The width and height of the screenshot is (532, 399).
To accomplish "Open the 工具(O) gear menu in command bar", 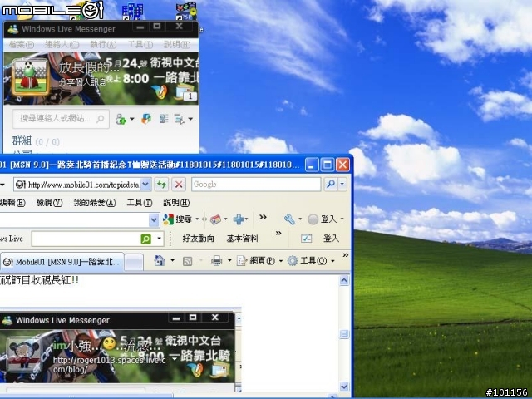I will 311,260.
